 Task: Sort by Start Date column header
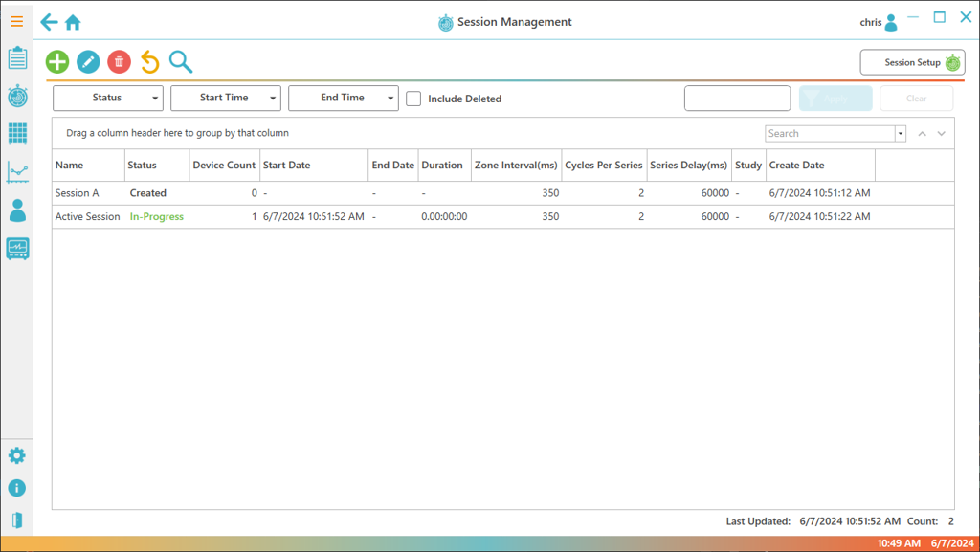coord(314,165)
